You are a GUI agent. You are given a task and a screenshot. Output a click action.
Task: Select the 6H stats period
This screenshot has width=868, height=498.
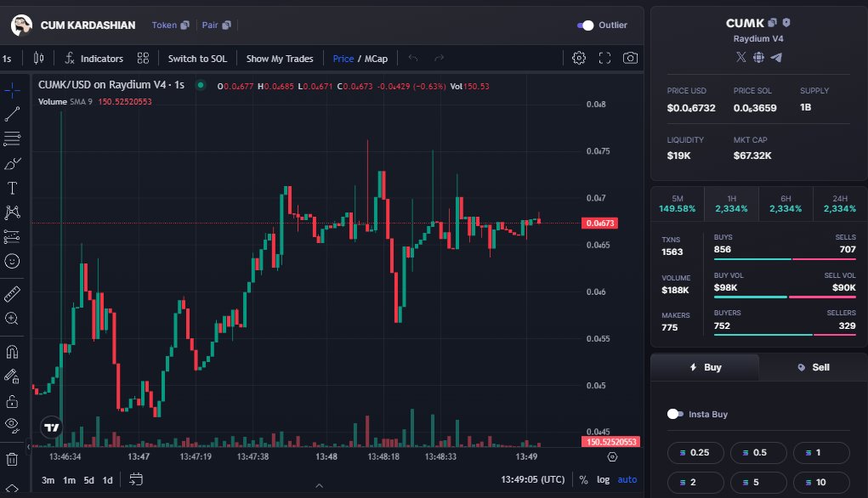tap(786, 204)
